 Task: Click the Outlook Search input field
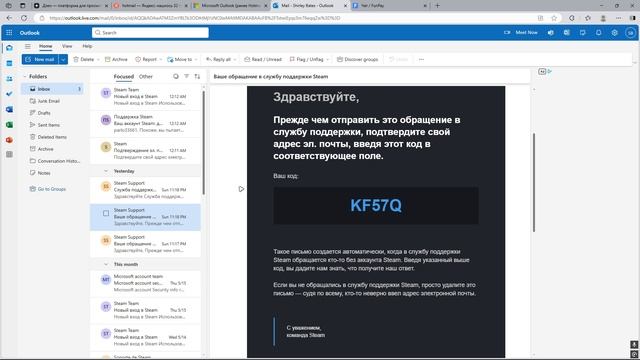(150, 33)
